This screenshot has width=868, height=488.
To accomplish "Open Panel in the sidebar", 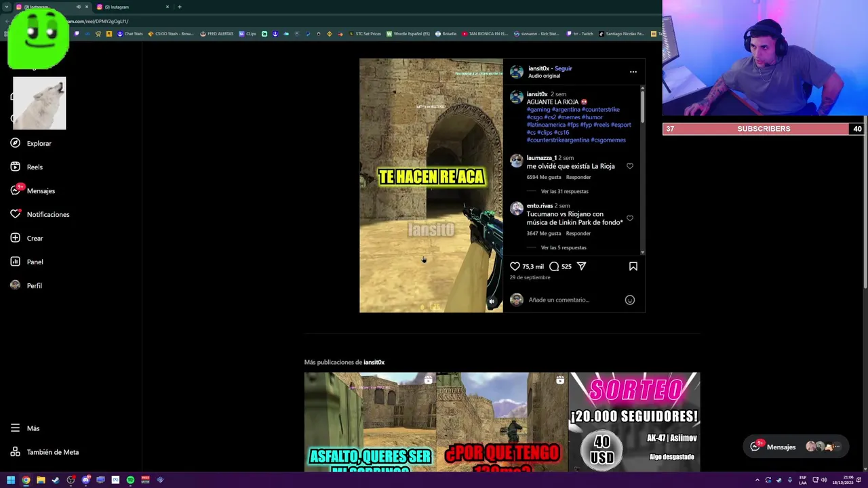I will pyautogui.click(x=26, y=262).
